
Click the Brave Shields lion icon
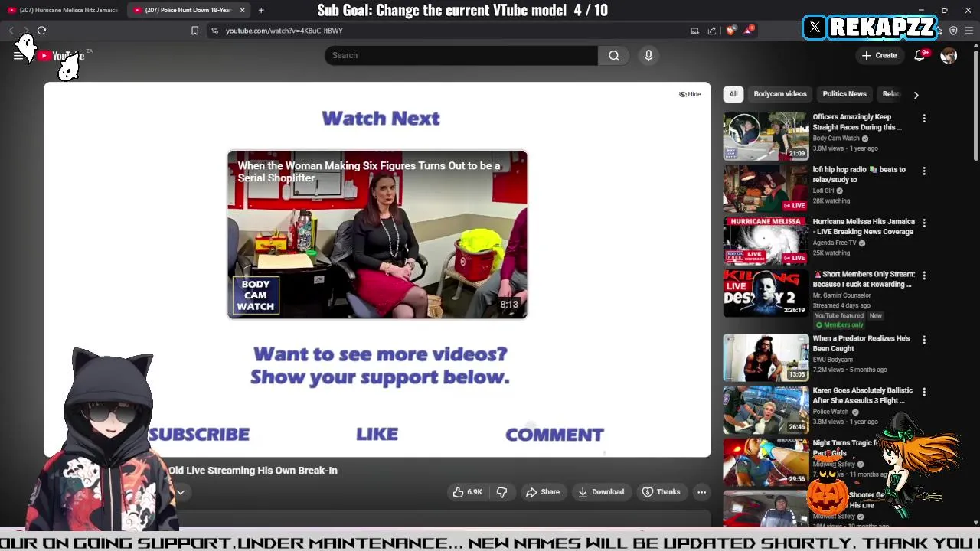[730, 31]
